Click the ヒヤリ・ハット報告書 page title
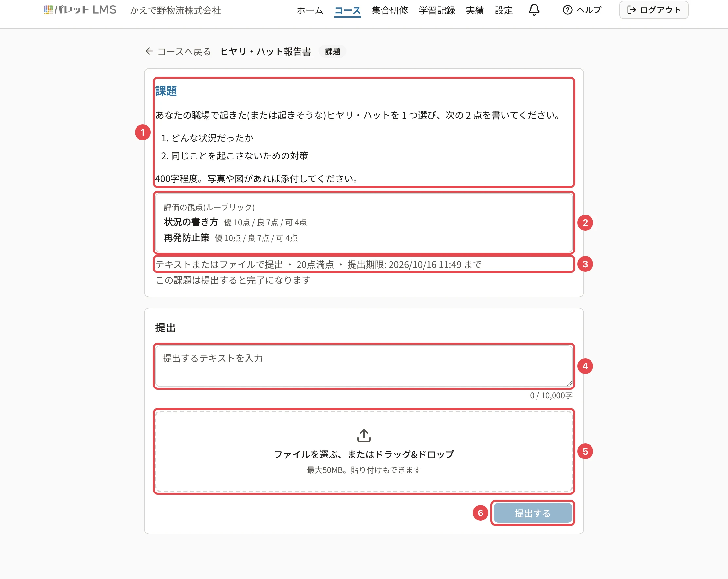Viewport: 728px width, 579px height. 265,51
